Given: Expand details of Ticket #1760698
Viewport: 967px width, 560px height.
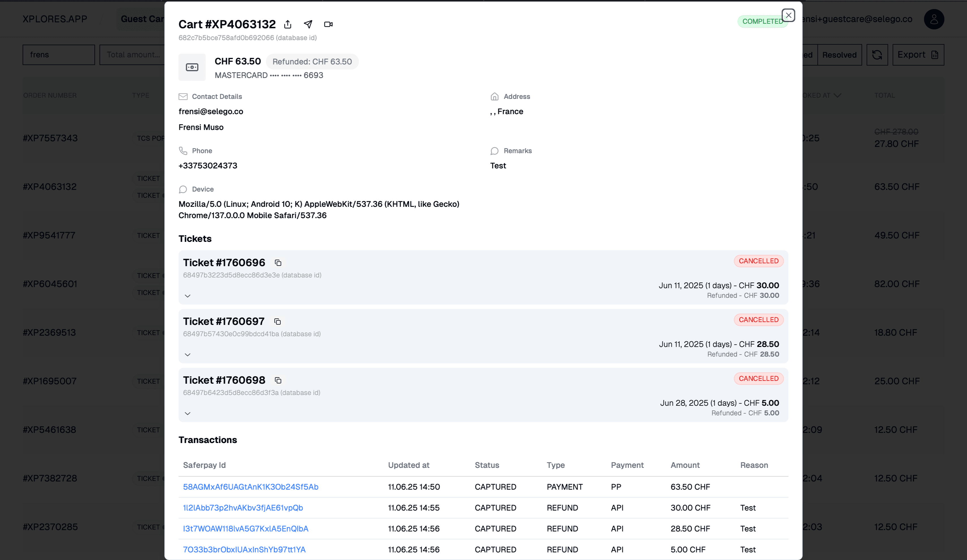Looking at the screenshot, I should tap(188, 413).
